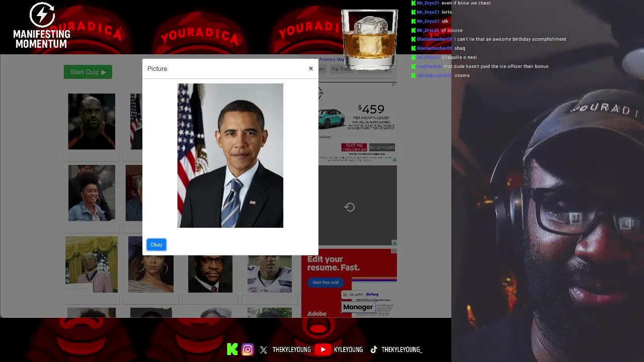
Task: Click the TEXT ME THIS OFFER button in car ad
Action: 354,147
